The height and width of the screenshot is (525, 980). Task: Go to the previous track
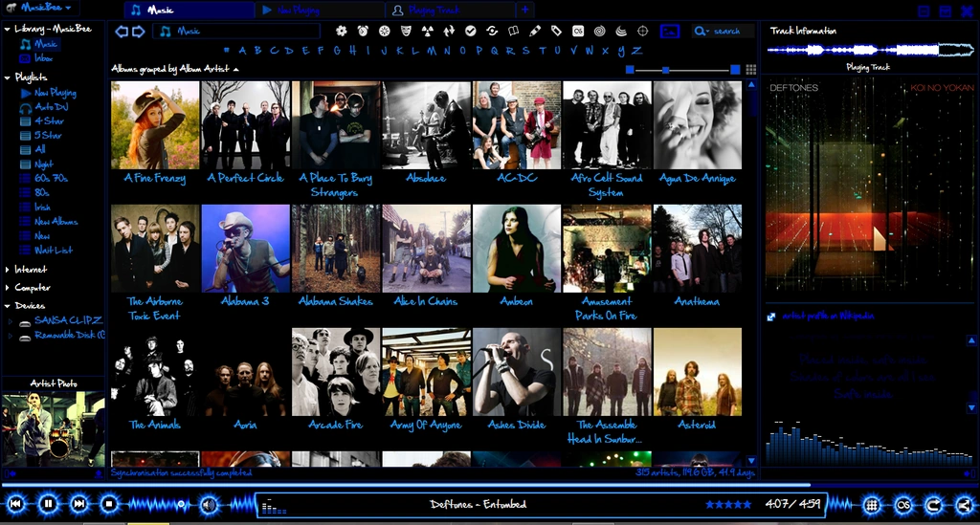pos(16,504)
